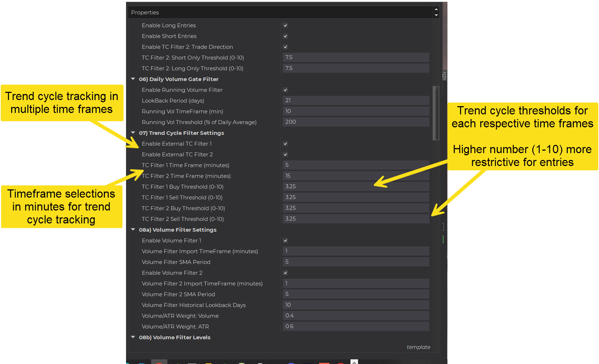Collapse the 08a) Volume Filter Settings section

tap(133, 230)
